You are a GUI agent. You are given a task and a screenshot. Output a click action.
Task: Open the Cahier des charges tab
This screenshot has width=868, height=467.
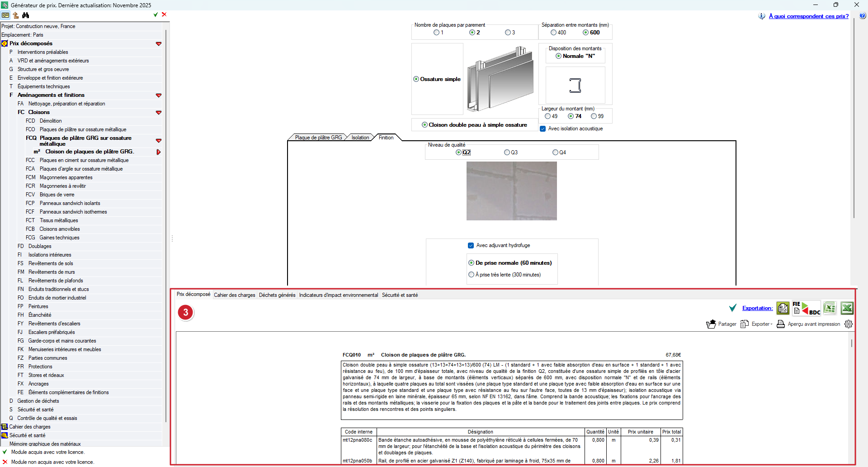tap(235, 295)
